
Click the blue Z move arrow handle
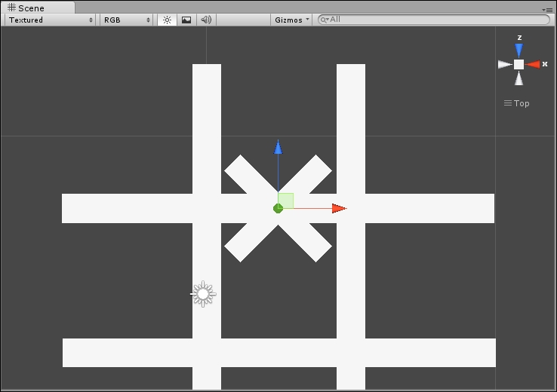(x=278, y=147)
